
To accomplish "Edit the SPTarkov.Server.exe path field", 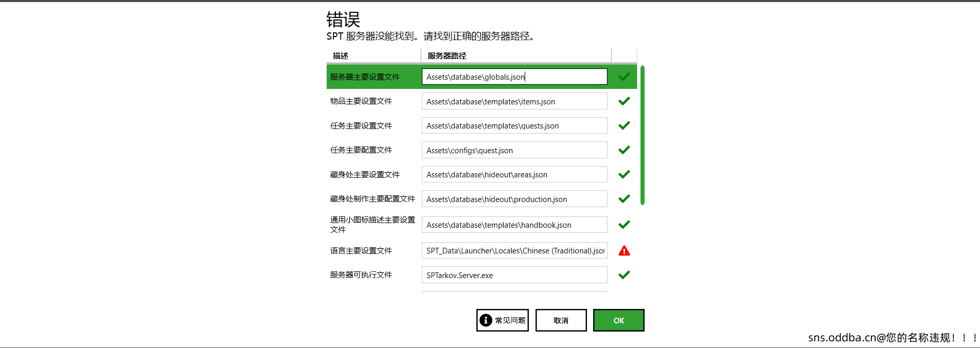I will (514, 275).
